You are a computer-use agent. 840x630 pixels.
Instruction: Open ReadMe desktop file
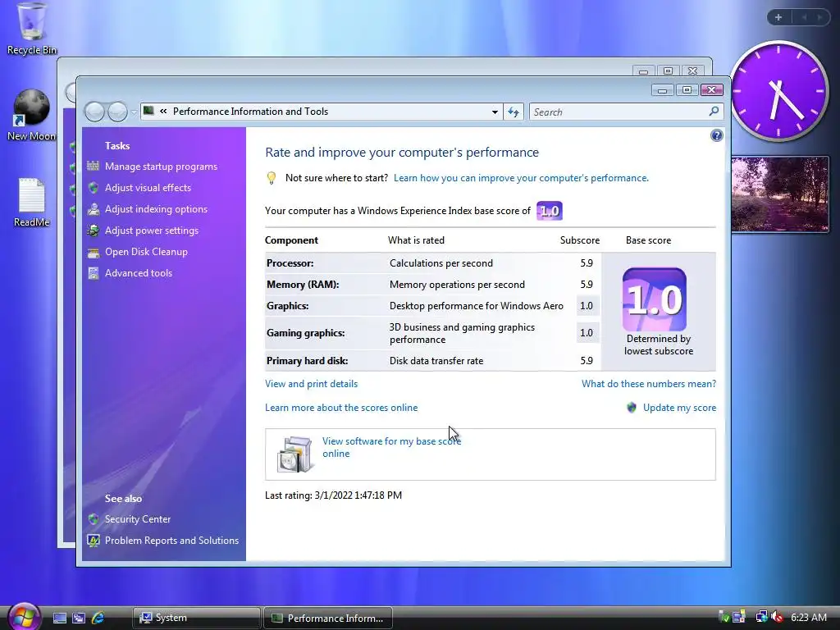(x=31, y=203)
